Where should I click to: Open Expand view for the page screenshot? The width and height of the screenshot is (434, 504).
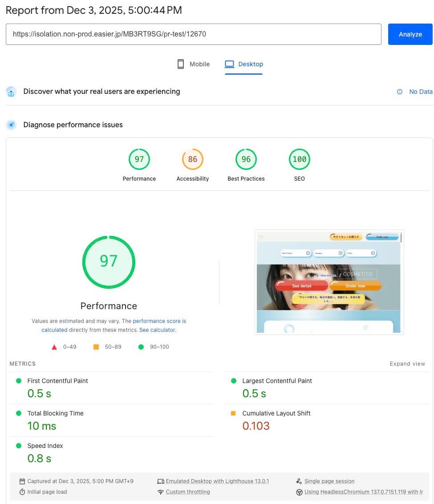coord(407,363)
